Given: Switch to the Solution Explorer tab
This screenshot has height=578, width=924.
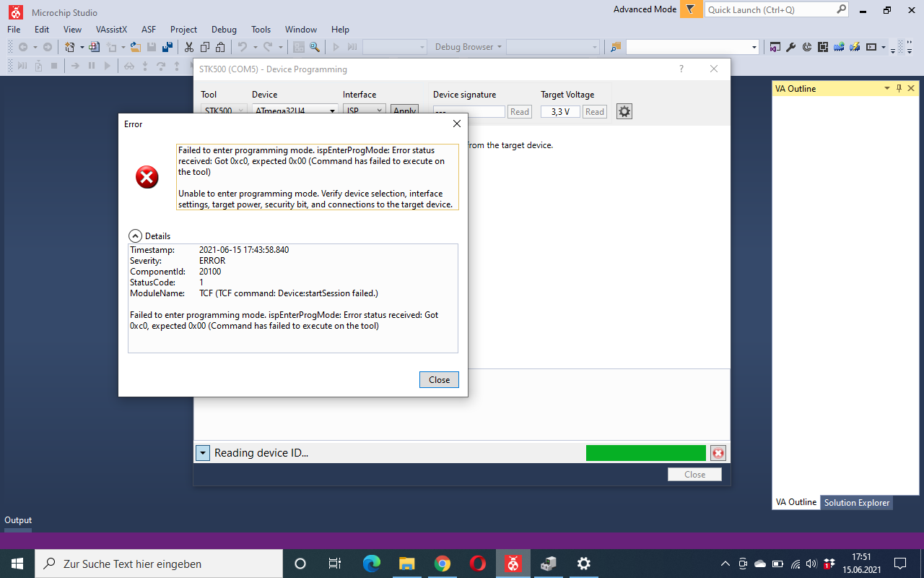Looking at the screenshot, I should [857, 502].
